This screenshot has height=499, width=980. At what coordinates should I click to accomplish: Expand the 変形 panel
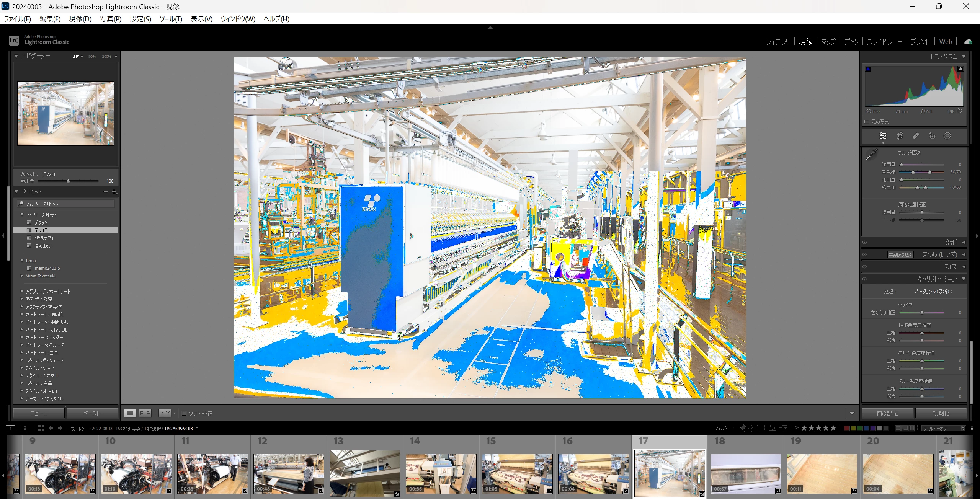(951, 242)
